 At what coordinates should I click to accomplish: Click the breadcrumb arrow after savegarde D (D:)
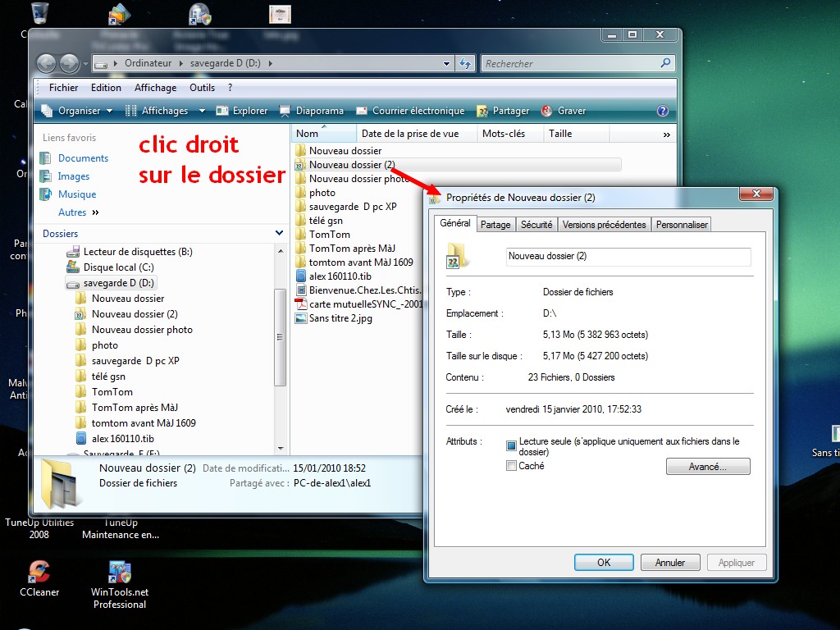271,63
